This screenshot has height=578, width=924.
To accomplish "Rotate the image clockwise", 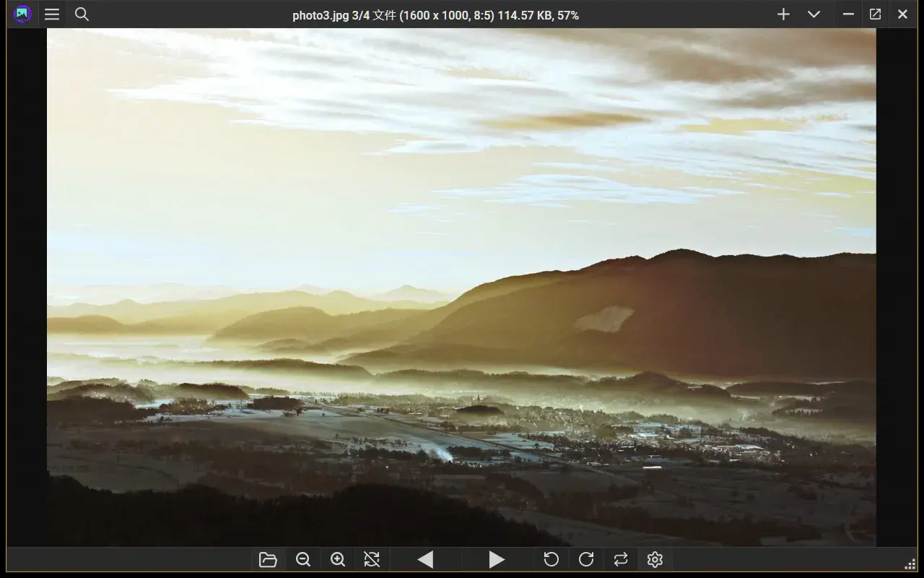I will (586, 559).
